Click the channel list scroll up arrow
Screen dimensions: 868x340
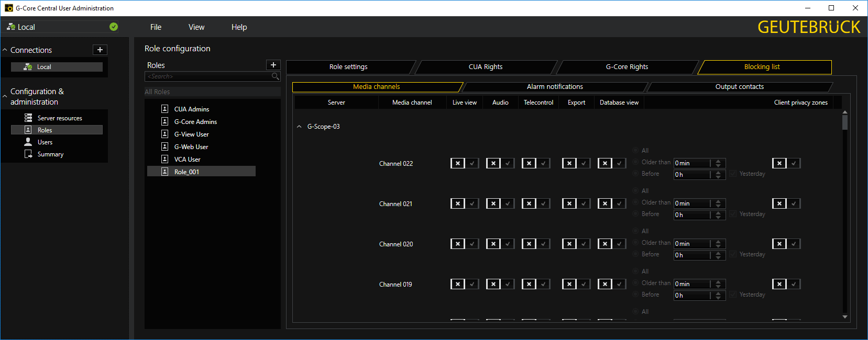[x=844, y=112]
